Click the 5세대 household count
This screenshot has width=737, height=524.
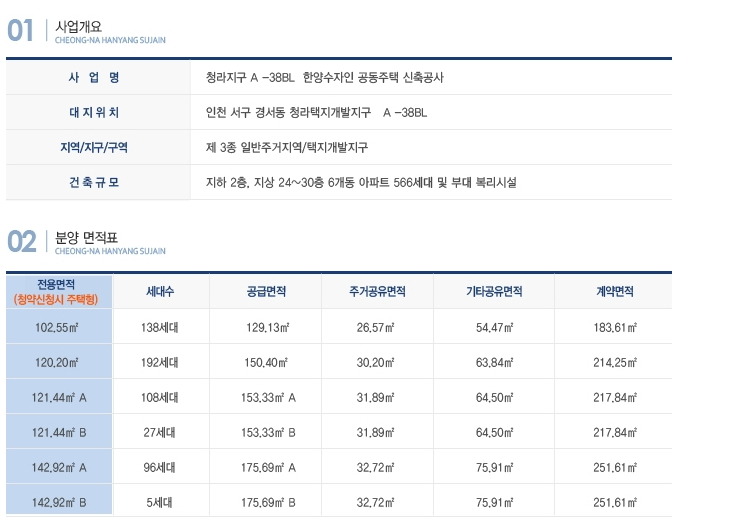pyautogui.click(x=160, y=502)
